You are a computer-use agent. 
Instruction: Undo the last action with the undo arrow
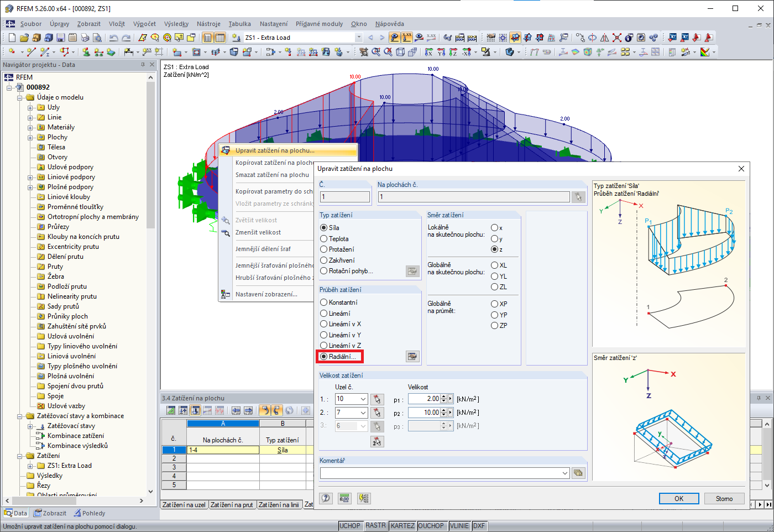coord(113,38)
